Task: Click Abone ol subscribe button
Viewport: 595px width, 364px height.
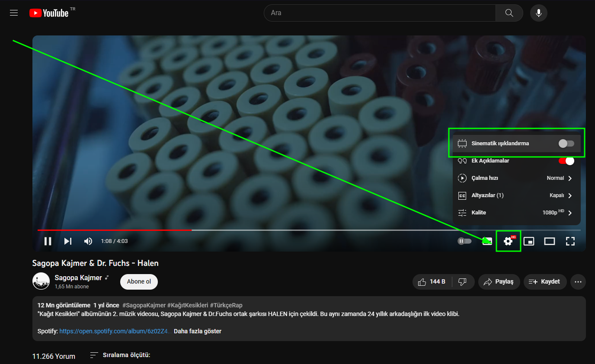Action: click(x=139, y=282)
